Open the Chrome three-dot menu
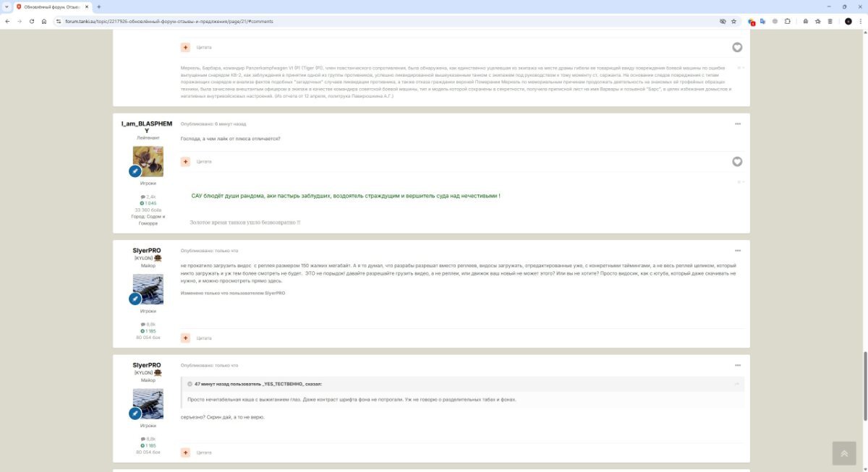Viewport: 868px width, 472px height. tap(860, 21)
